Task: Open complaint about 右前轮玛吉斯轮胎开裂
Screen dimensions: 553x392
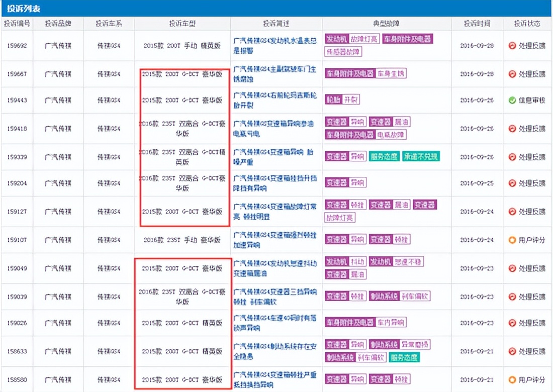Action: (x=275, y=101)
